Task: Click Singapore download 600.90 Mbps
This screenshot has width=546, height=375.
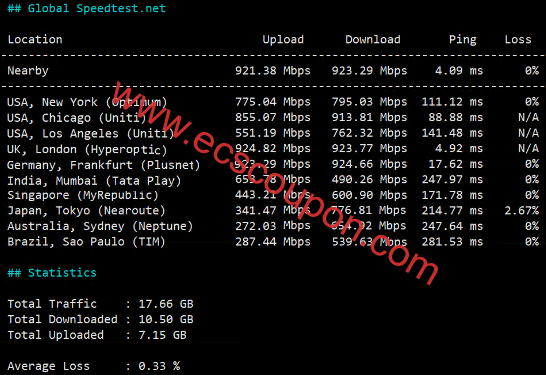Action: [x=369, y=195]
